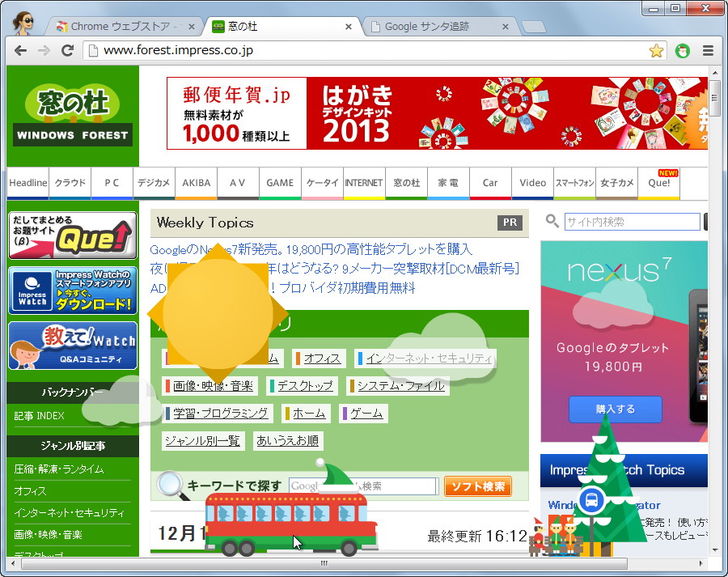Close the 窓の杜 tab
728x577 pixels.
(348, 27)
